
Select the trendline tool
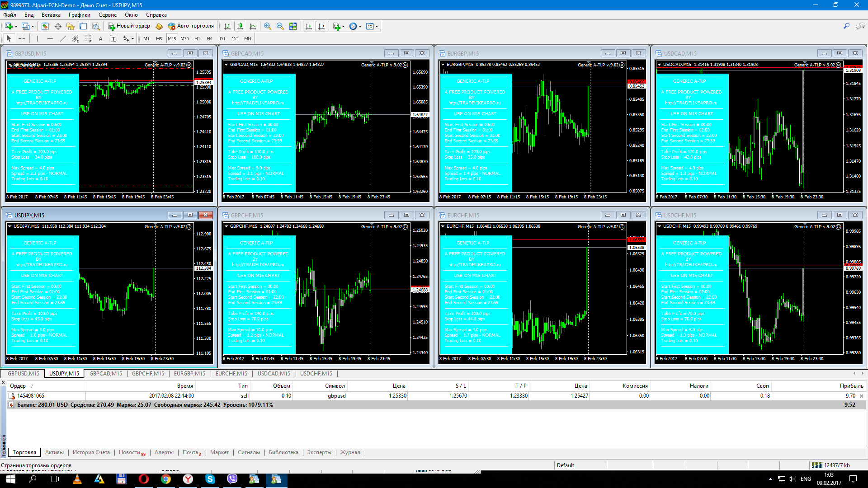[62, 38]
